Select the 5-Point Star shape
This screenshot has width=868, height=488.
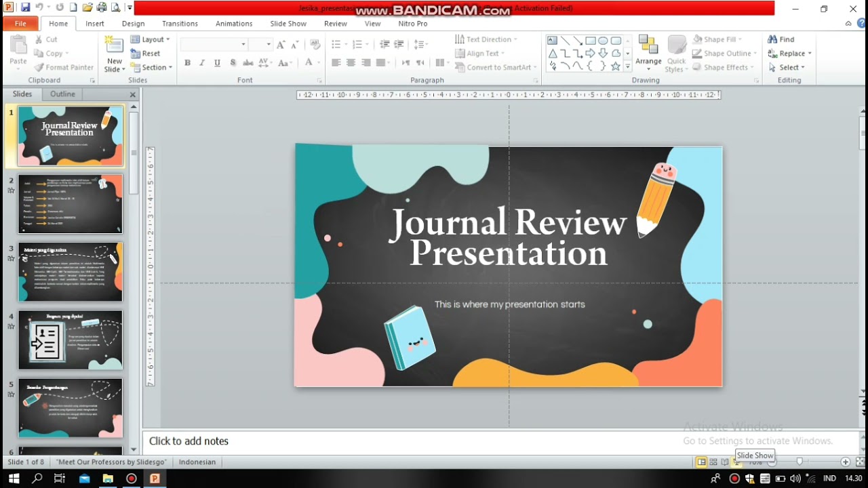616,66
